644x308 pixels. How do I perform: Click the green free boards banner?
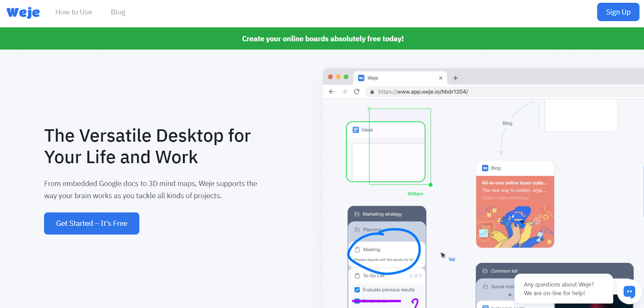(x=322, y=39)
